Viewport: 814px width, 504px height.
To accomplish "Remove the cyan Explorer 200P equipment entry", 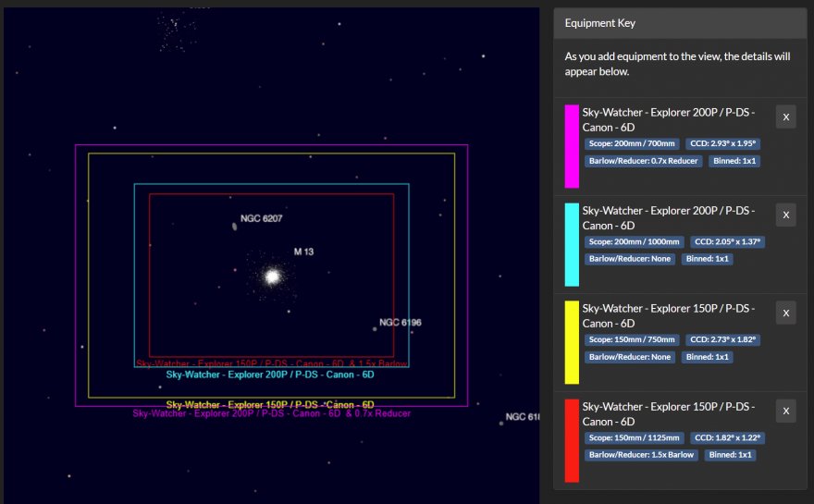I will 784,215.
